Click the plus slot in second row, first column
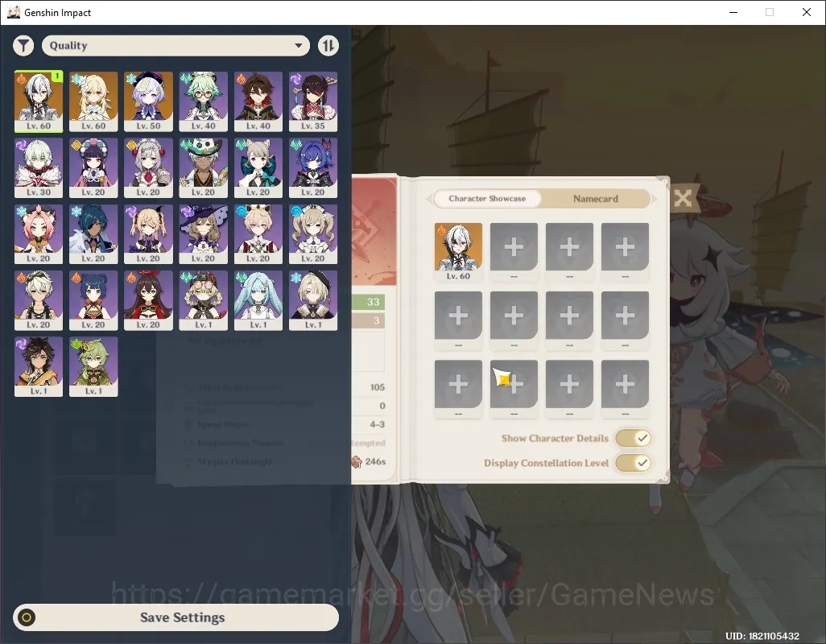This screenshot has width=826, height=644. coord(458,316)
